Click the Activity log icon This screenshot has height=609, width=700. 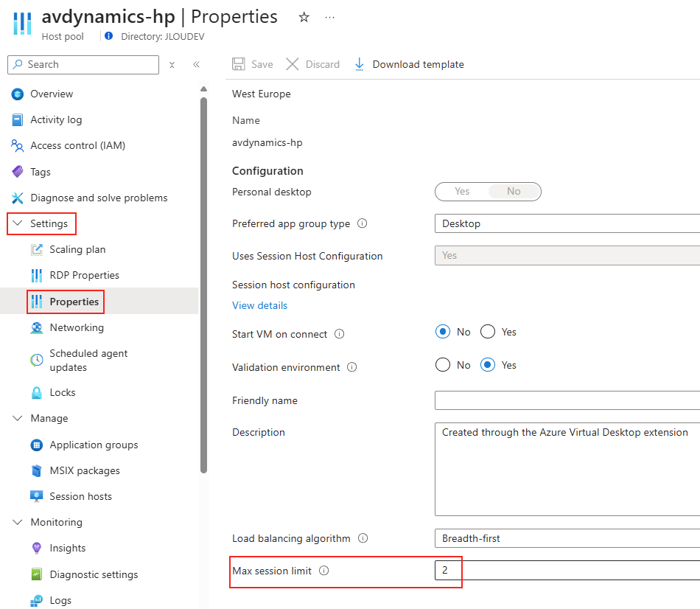18,119
